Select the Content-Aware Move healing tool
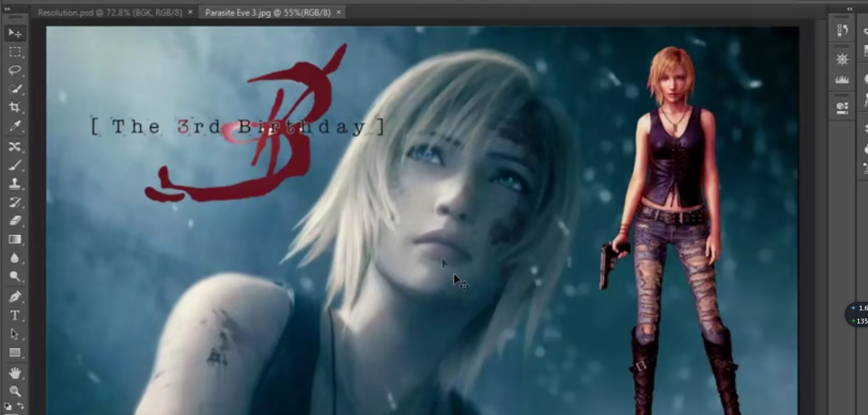The width and height of the screenshot is (868, 415). [15, 146]
